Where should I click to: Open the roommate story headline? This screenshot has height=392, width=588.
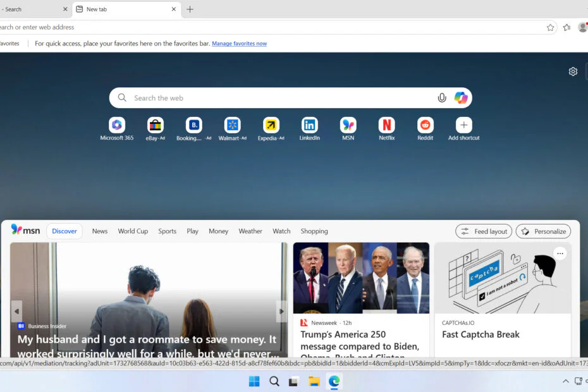(x=148, y=346)
